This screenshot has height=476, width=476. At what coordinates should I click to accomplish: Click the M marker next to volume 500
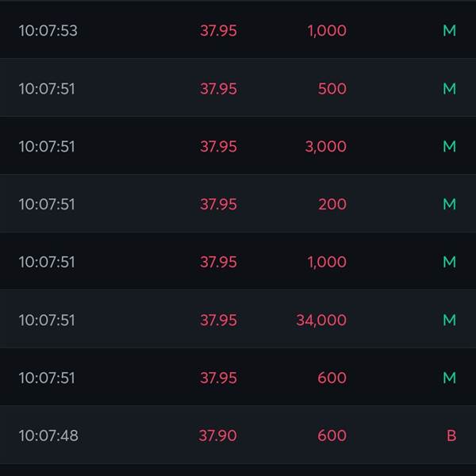click(x=449, y=89)
